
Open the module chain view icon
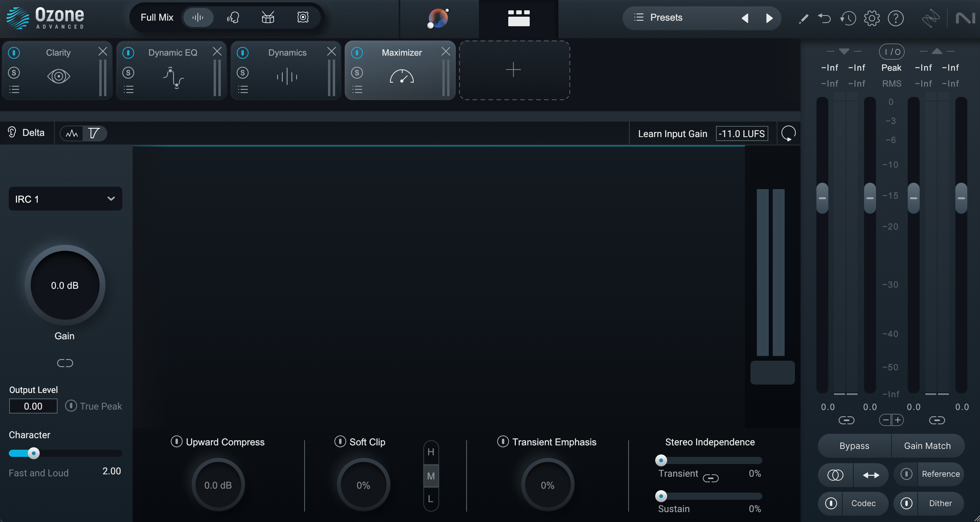coord(519,18)
